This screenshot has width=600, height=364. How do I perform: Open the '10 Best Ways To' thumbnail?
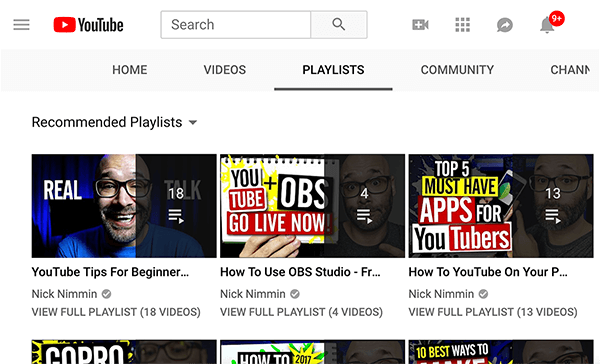click(501, 352)
